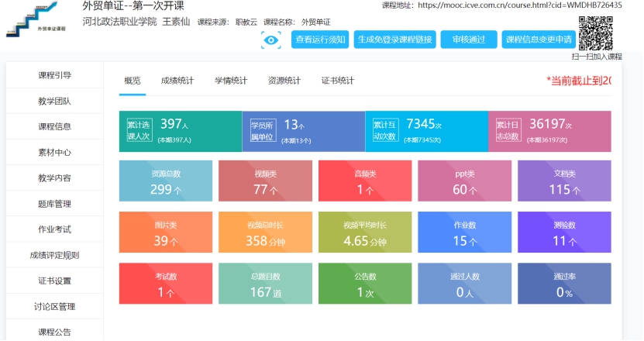
Task: Click 课程信息变更申请 button
Action: click(538, 40)
